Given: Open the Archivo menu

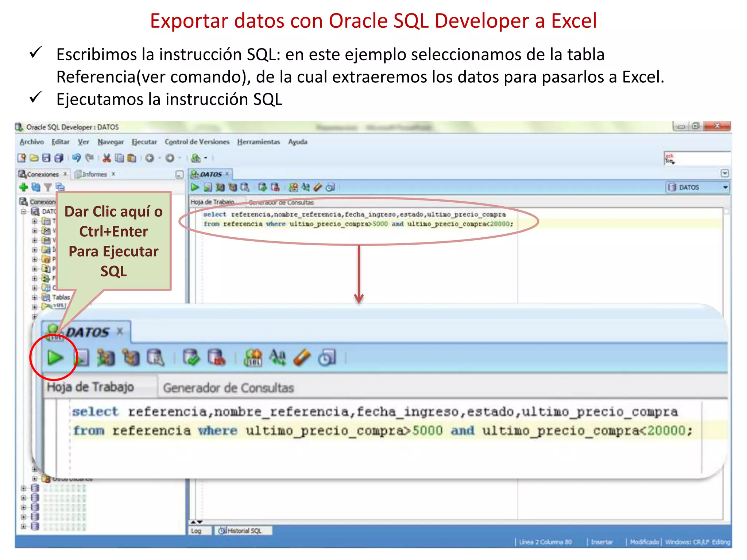Looking at the screenshot, I should (x=32, y=142).
